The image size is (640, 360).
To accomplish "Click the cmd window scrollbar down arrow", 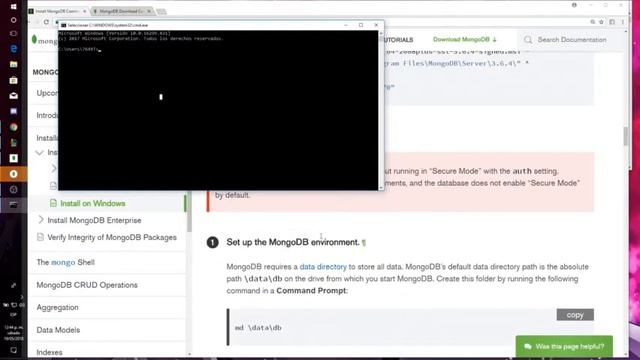I will pos(381,188).
